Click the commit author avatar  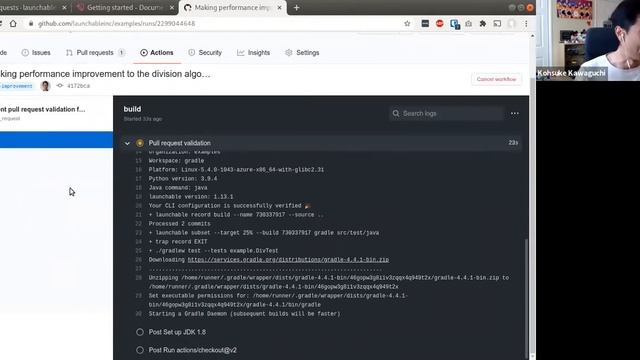[x=45, y=86]
